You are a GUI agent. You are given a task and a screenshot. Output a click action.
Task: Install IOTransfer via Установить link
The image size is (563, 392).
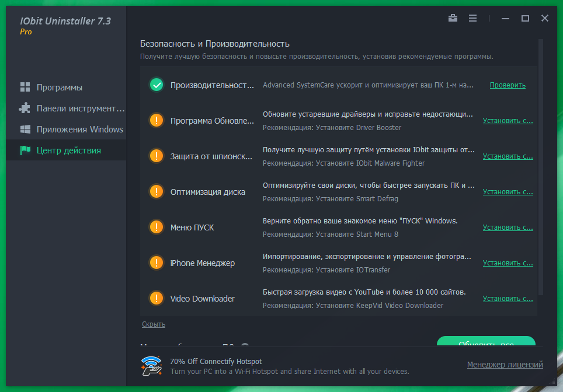tap(508, 262)
